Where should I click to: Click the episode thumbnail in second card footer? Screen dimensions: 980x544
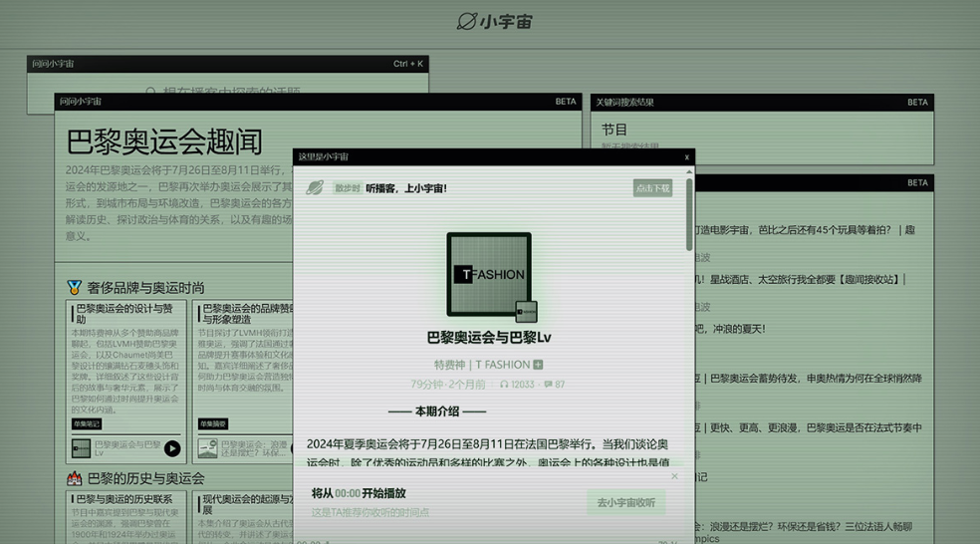coord(207,448)
